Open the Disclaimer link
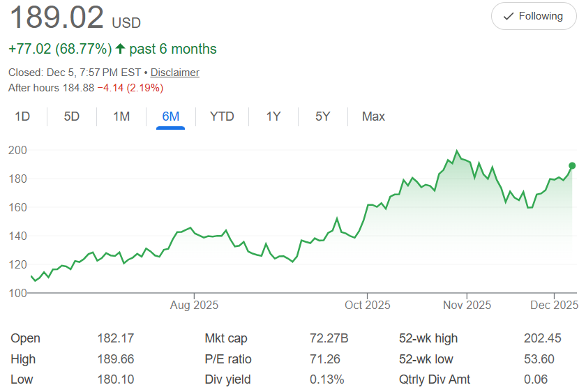 pos(175,73)
